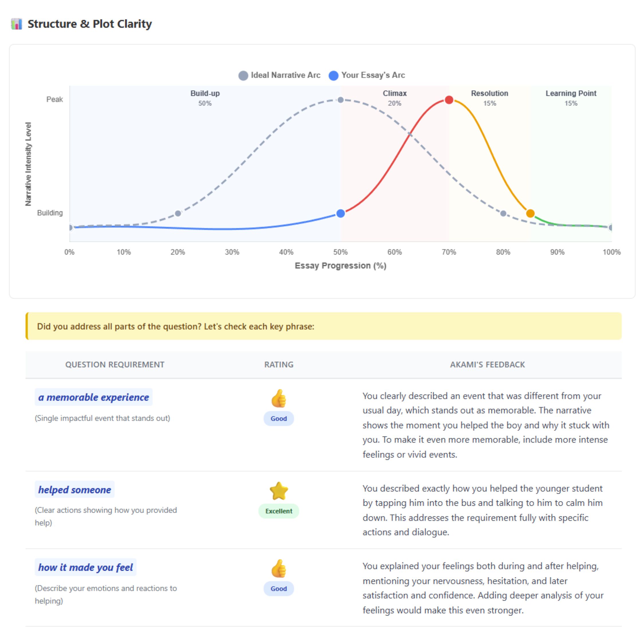Screen dimensions: 644x644
Task: Click the thumbs-up icon for how it made you feel
Action: pyautogui.click(x=279, y=568)
